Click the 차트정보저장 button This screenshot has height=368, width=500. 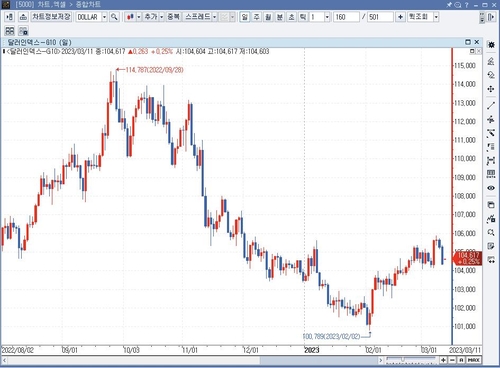[x=51, y=17]
